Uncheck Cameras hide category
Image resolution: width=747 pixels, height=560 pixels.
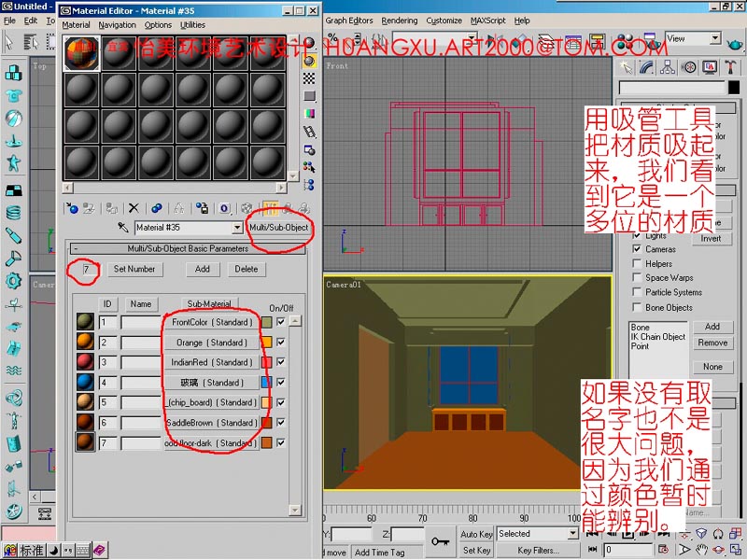pyautogui.click(x=637, y=248)
